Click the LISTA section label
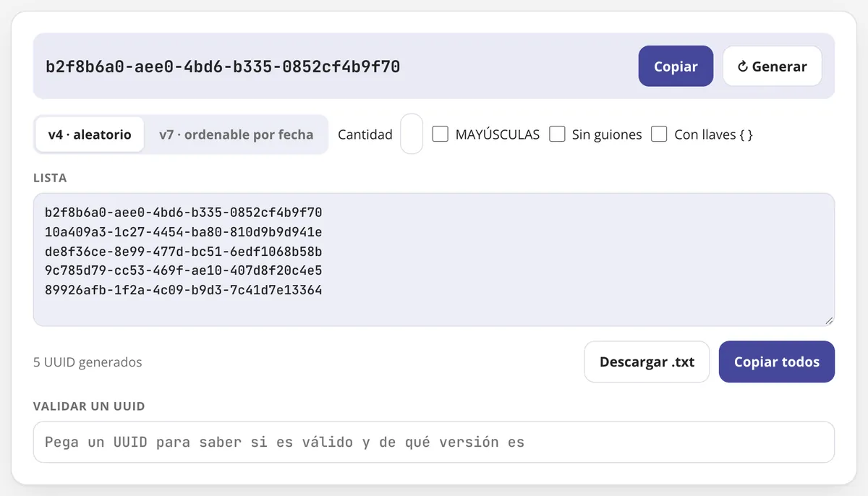 tap(50, 178)
